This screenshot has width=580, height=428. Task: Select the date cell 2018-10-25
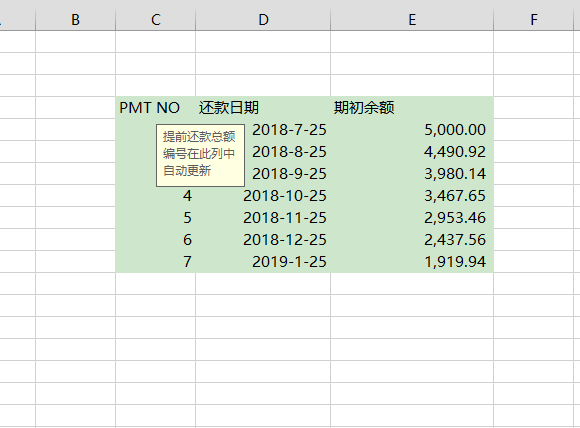point(263,196)
